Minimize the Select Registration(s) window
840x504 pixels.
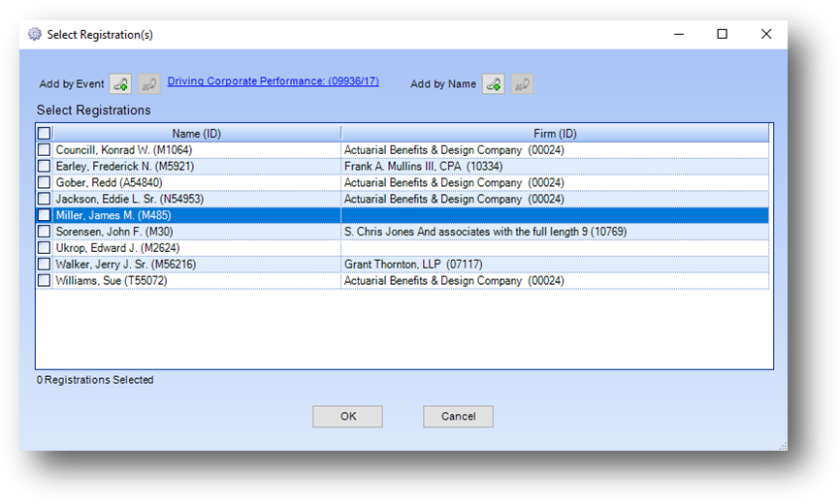coord(679,34)
